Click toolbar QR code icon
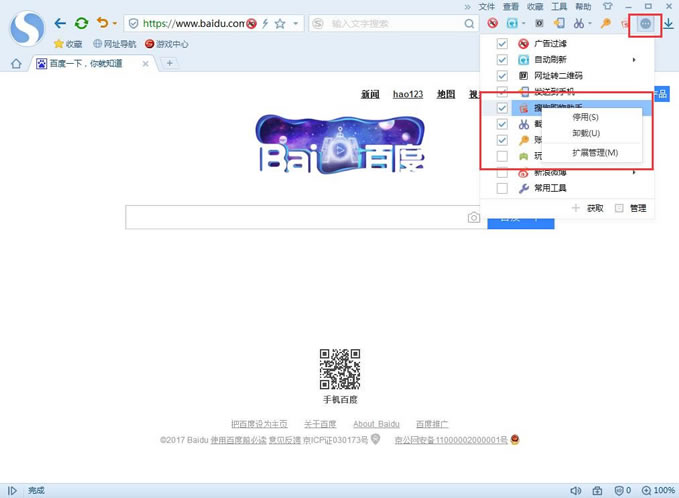679x498 pixels. (x=539, y=23)
